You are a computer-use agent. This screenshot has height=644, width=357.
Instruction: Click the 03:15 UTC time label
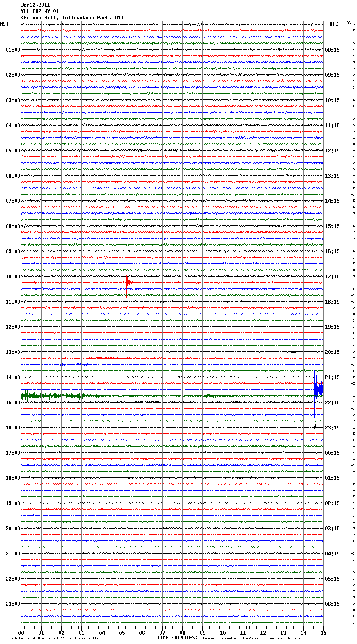pyautogui.click(x=332, y=529)
